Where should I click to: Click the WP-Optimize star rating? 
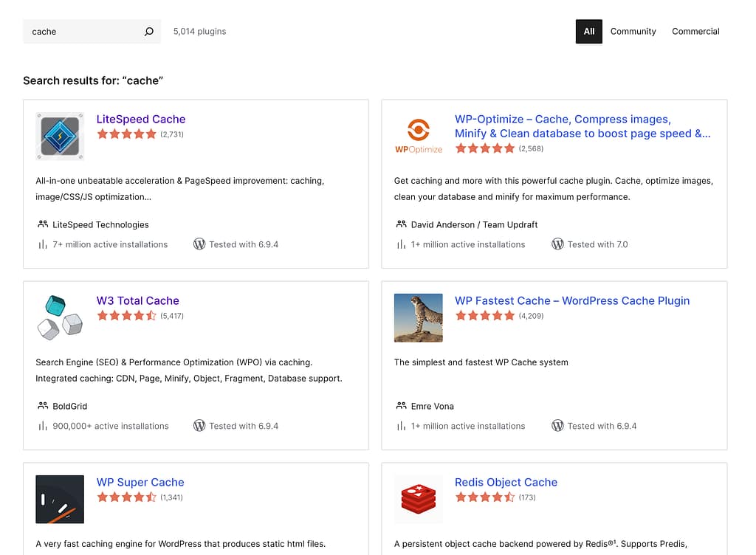[x=485, y=148]
